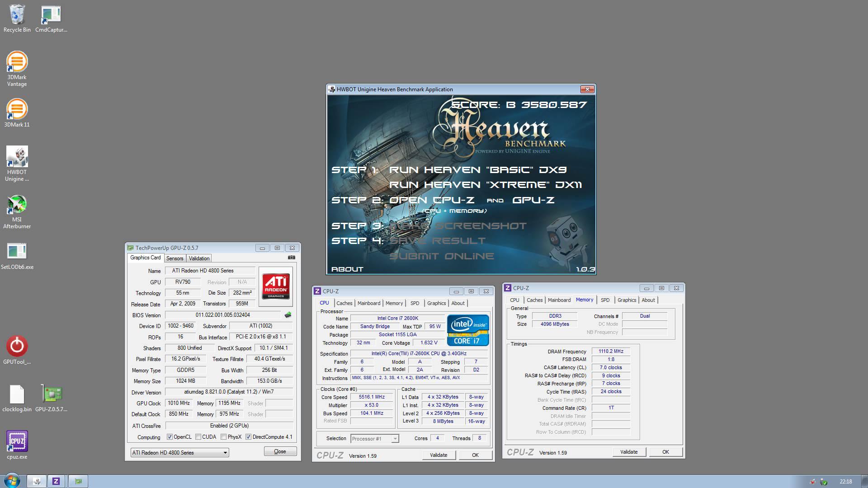The height and width of the screenshot is (488, 868).
Task: Click the HWBOT Heaven window title icon
Action: 332,89
